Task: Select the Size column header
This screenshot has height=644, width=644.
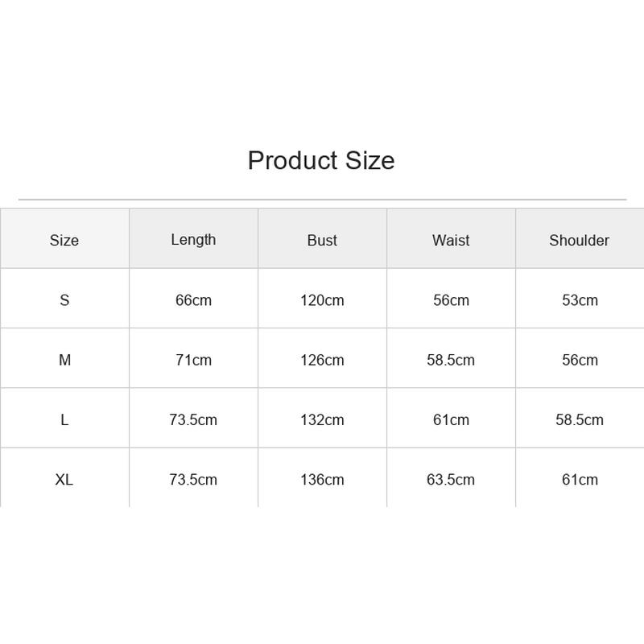Action: coord(64,240)
